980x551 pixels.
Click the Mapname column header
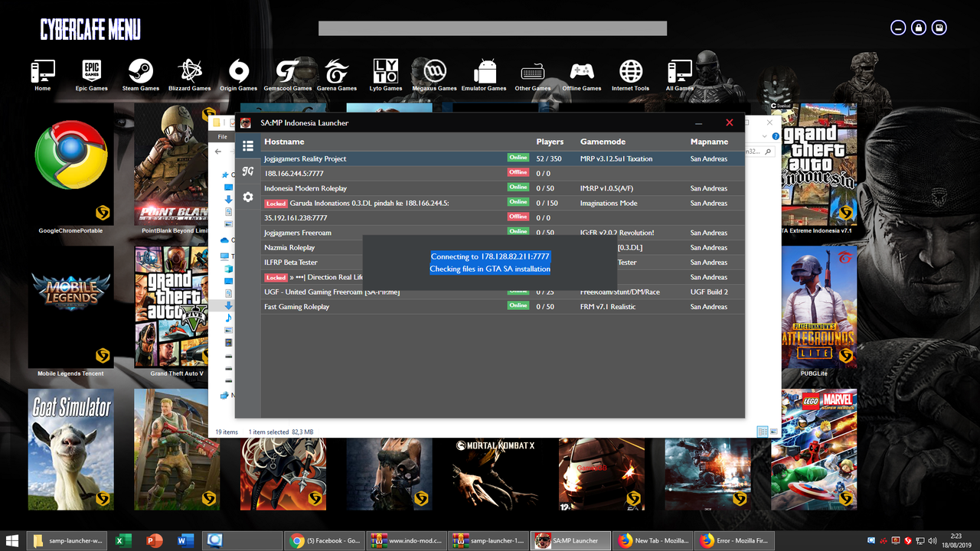click(x=709, y=142)
